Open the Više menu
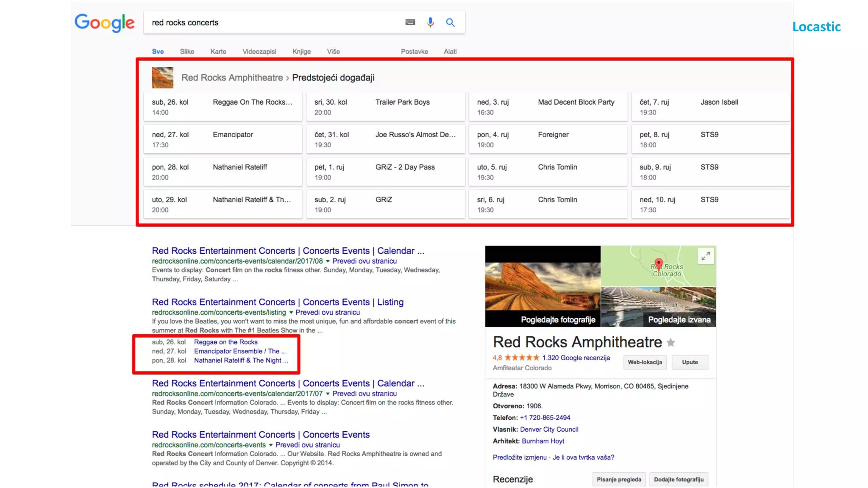The width and height of the screenshot is (868, 488). [333, 51]
